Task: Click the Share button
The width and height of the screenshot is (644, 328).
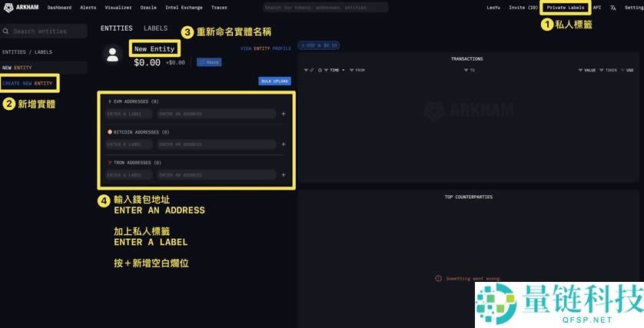Action: pos(209,62)
